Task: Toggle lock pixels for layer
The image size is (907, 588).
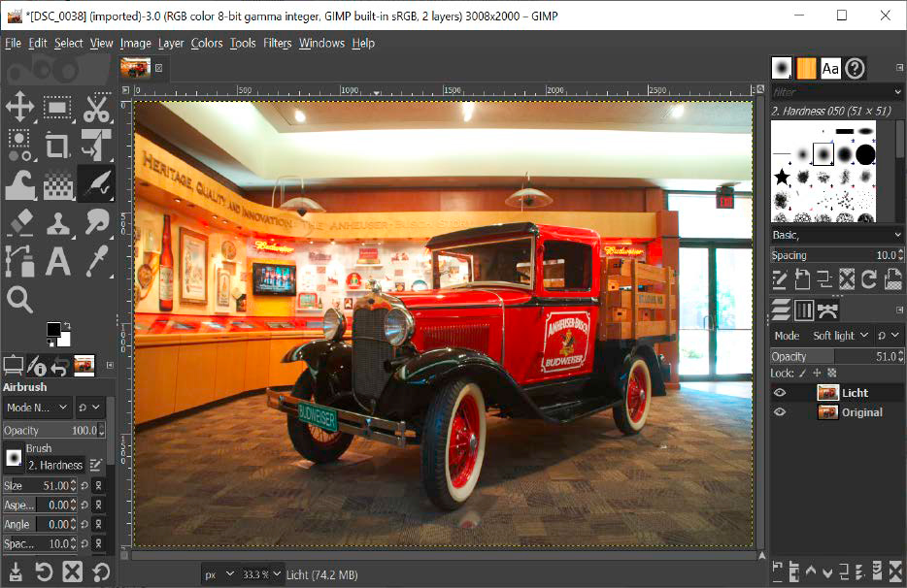Action: 802,374
